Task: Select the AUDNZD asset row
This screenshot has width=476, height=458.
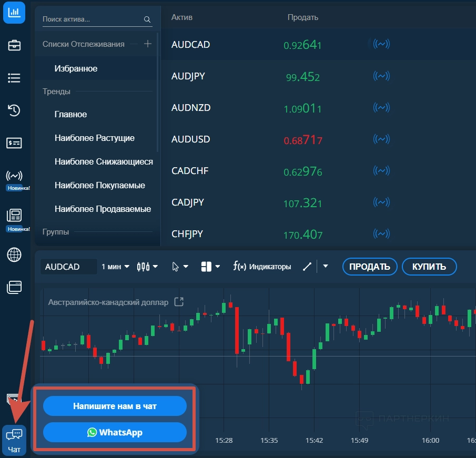Action: [x=318, y=107]
